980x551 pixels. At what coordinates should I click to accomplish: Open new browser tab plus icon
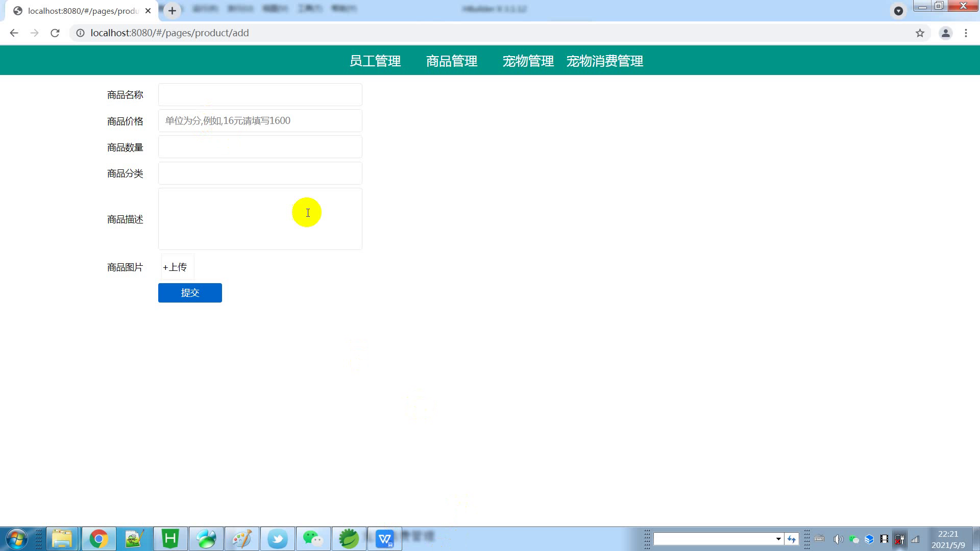[172, 11]
